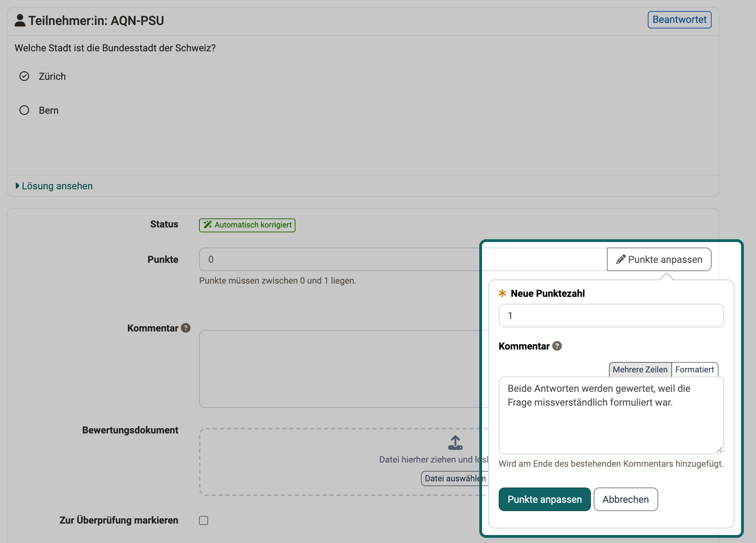This screenshot has width=756, height=543.
Task: Click the popup comment text area
Action: point(611,415)
